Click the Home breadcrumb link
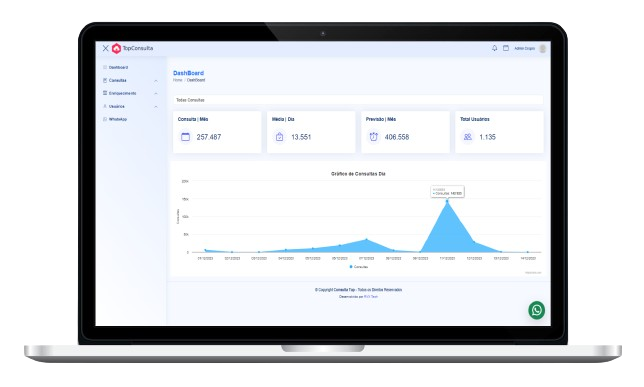Screen dimensions: 644x387 [177, 80]
